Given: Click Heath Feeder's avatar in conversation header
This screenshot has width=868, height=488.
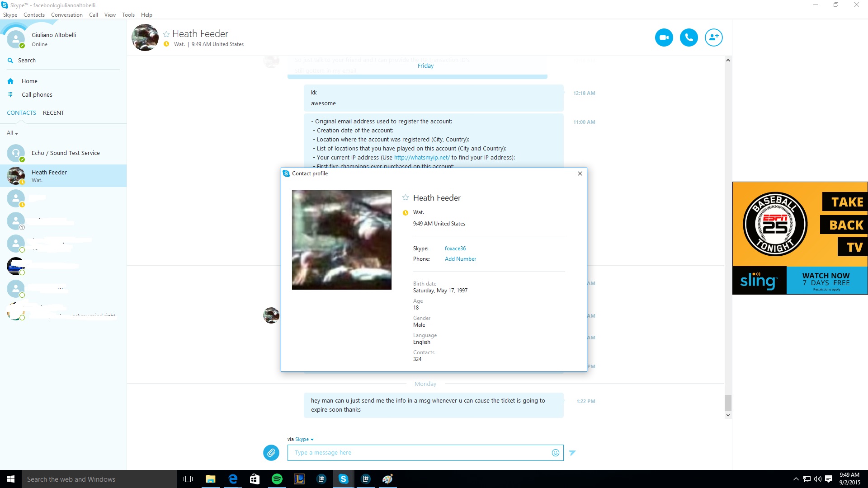Looking at the screenshot, I should pyautogui.click(x=145, y=38).
